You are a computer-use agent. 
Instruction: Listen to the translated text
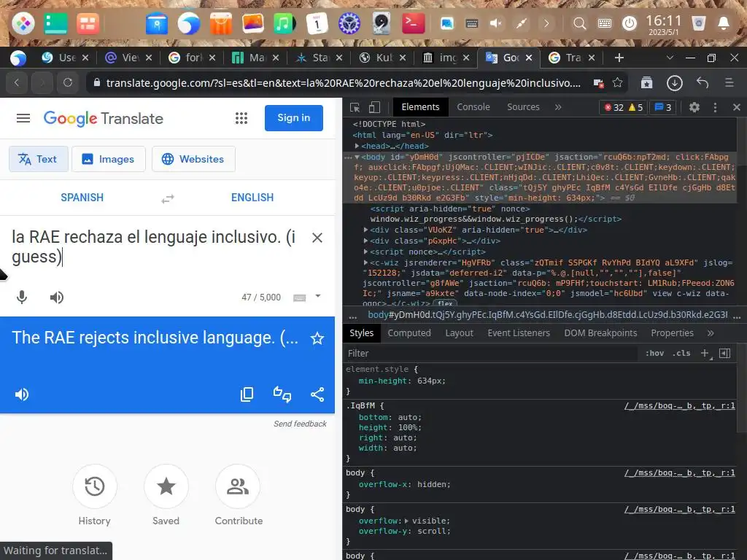click(x=22, y=394)
